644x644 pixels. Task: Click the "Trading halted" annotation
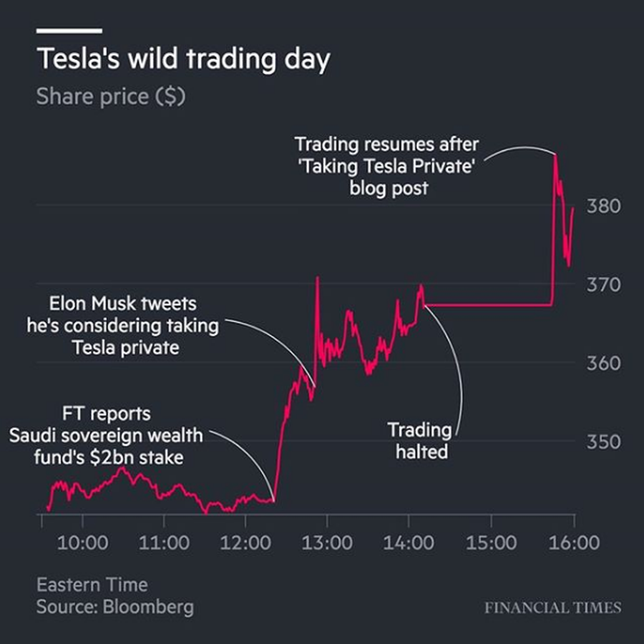coord(420,441)
